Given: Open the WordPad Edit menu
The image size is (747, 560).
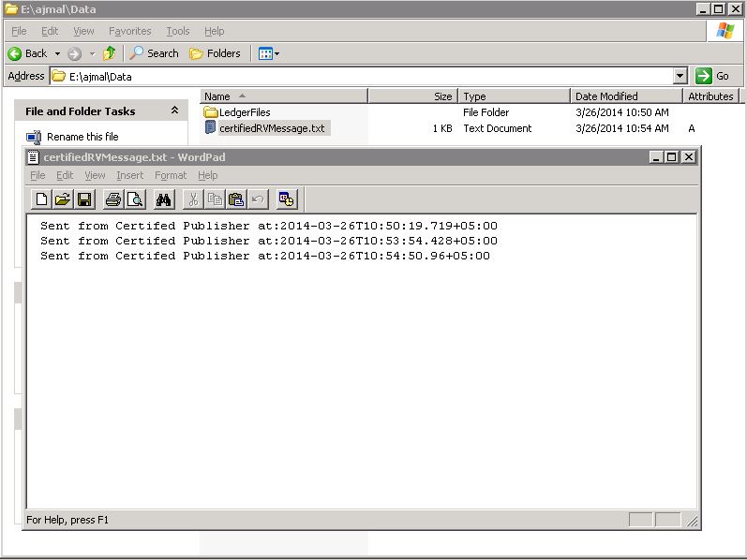Looking at the screenshot, I should (65, 175).
